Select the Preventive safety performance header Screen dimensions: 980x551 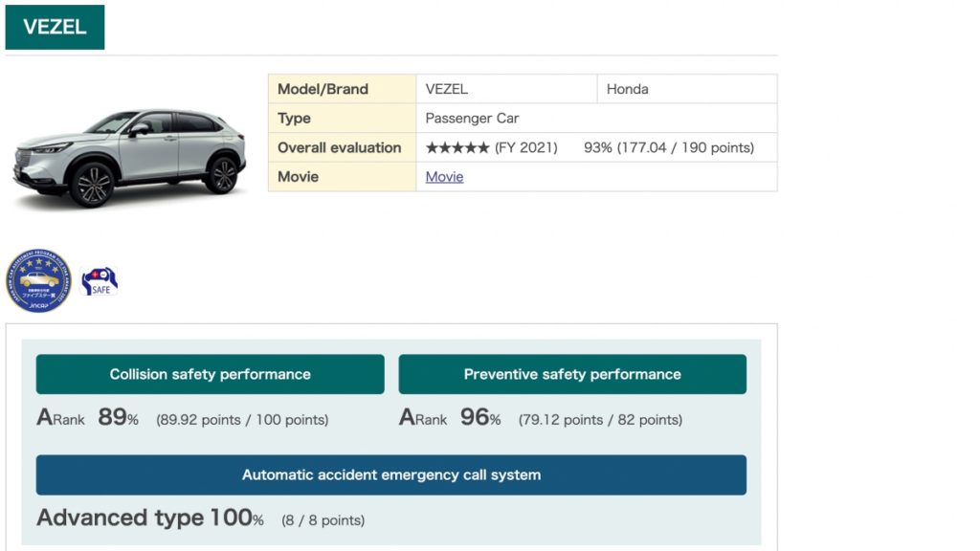coord(572,374)
